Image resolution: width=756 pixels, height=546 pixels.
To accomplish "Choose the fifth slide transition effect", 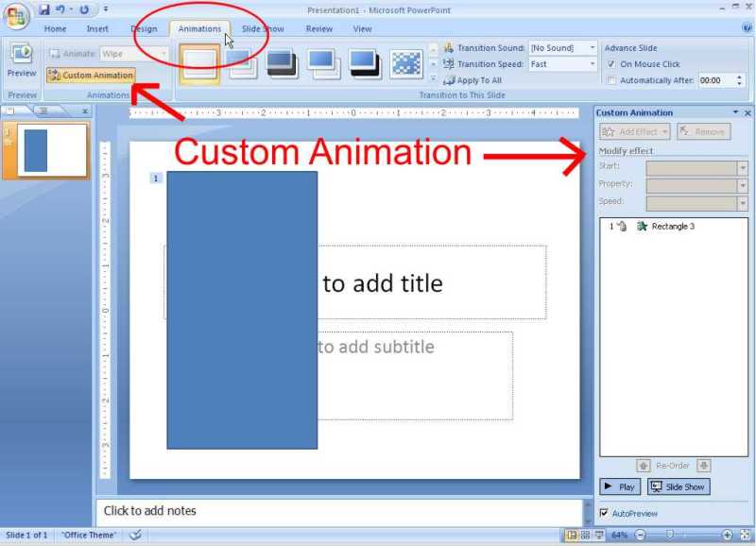I will (x=365, y=63).
